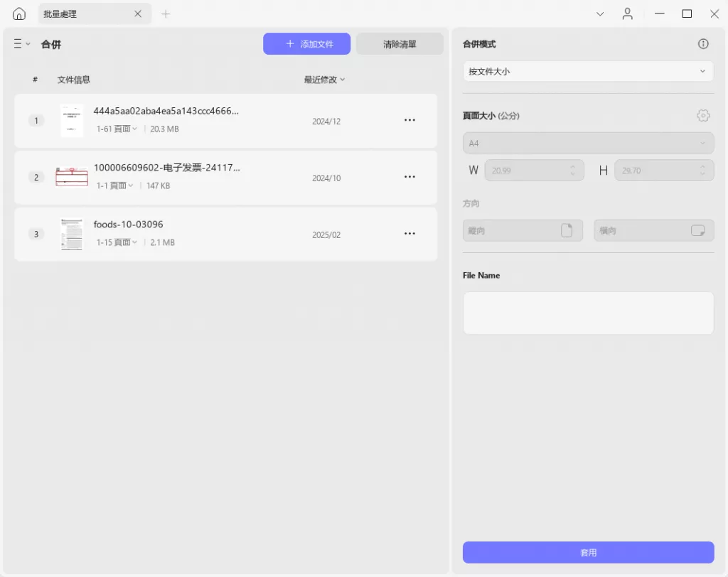Select 橫向 landscape orientation
This screenshot has height=577, width=728.
coord(654,230)
